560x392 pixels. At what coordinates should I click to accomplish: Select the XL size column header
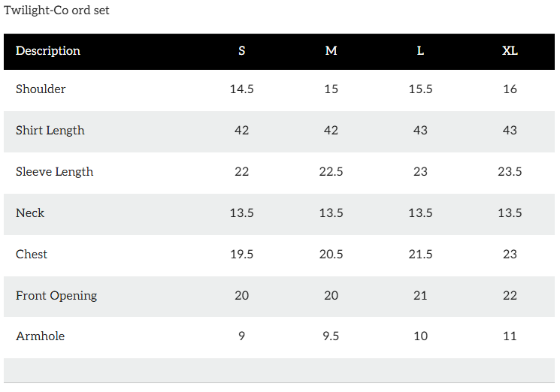[x=510, y=51]
